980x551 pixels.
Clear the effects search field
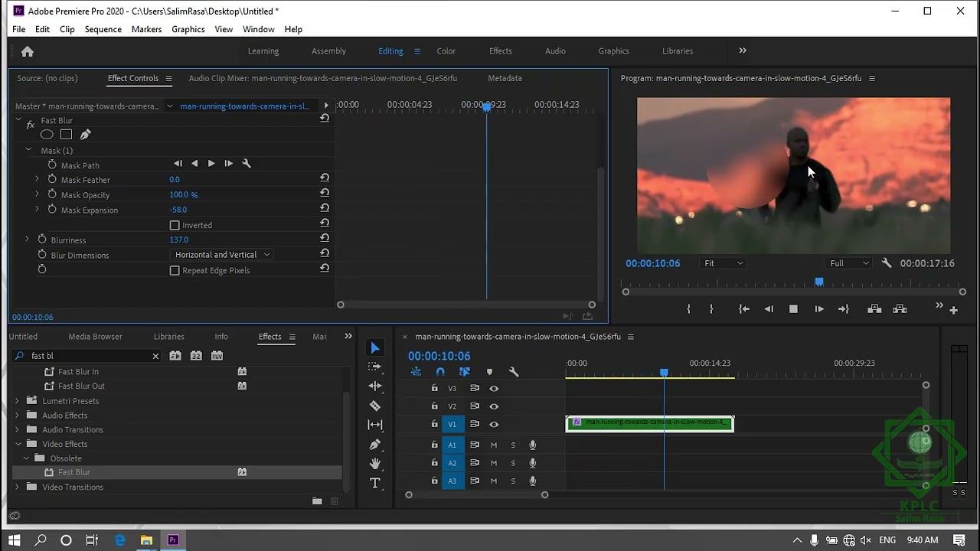coord(155,356)
